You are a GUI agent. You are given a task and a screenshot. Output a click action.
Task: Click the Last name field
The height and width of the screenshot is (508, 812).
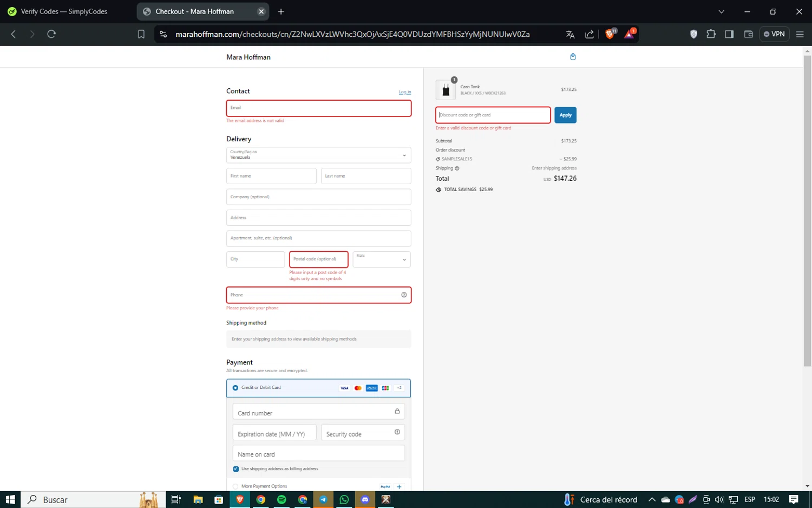click(366, 176)
